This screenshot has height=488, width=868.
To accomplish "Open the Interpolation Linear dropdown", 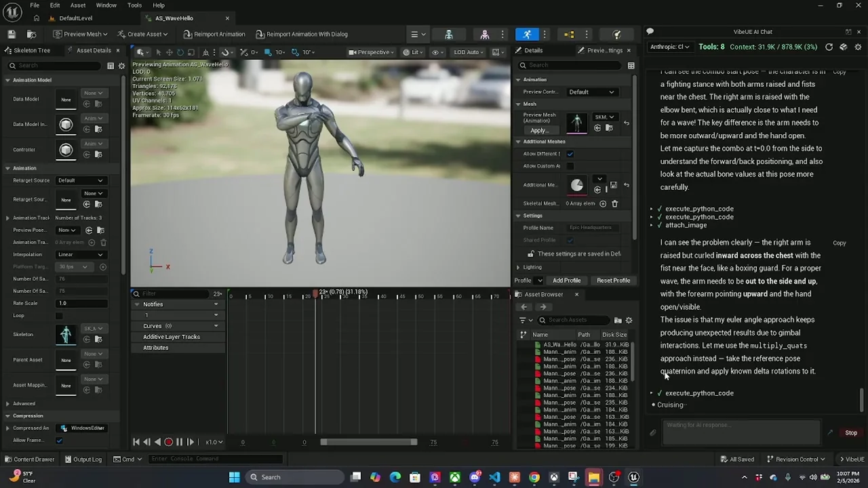I will pyautogui.click(x=81, y=255).
